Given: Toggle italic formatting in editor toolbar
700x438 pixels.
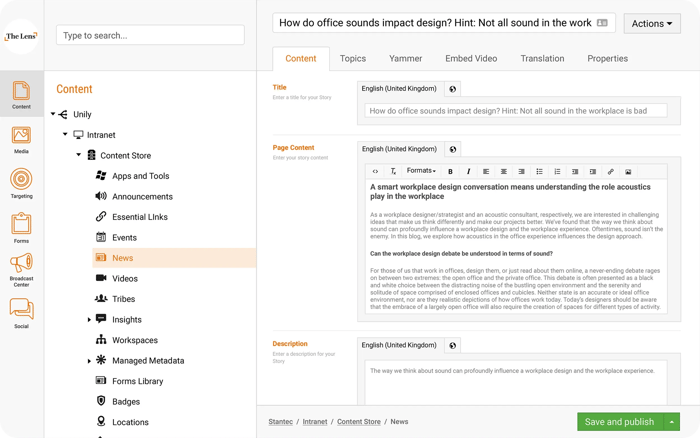Looking at the screenshot, I should (x=468, y=171).
